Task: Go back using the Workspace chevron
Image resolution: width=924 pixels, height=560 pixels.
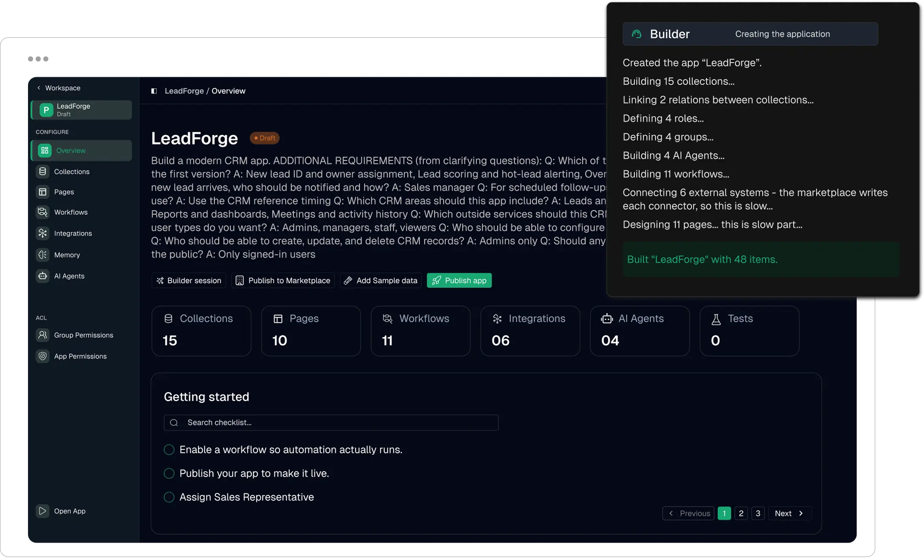Action: tap(39, 88)
